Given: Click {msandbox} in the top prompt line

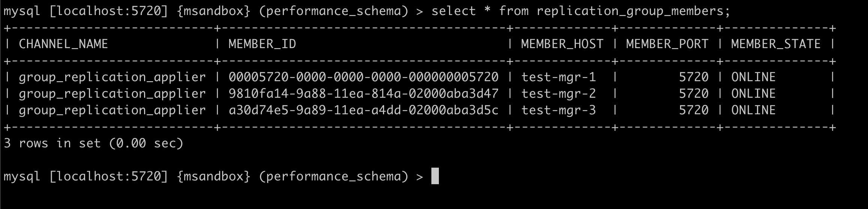Looking at the screenshot, I should (213, 11).
